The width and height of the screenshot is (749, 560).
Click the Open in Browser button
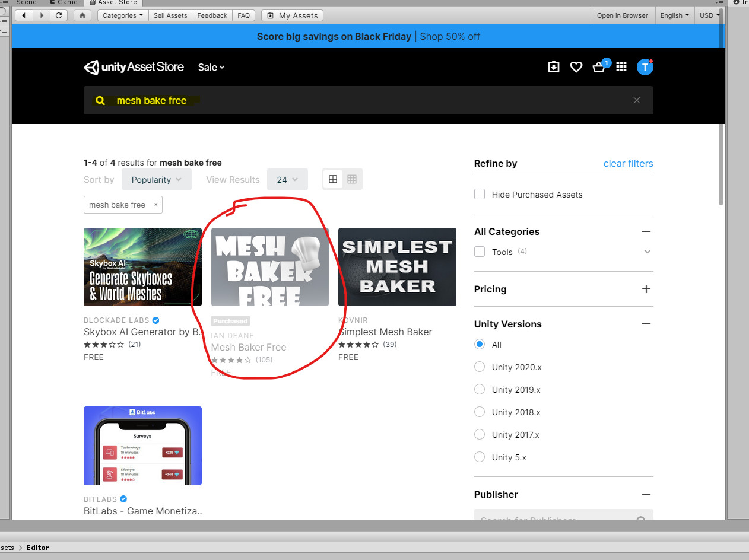(622, 15)
